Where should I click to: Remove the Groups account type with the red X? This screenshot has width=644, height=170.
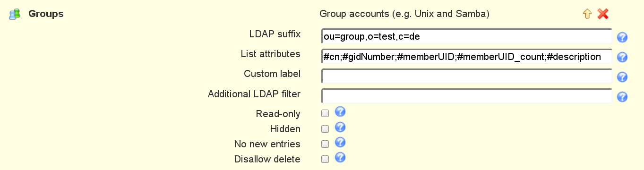pyautogui.click(x=603, y=14)
